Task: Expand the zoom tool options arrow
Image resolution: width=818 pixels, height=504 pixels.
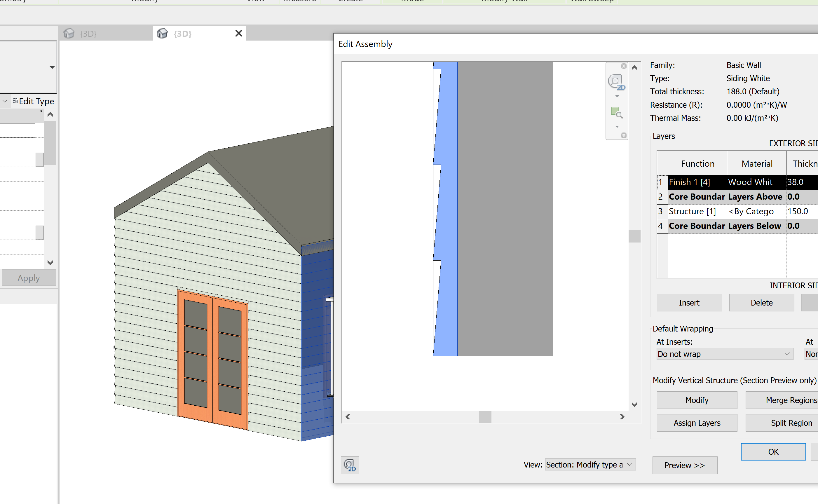Action: click(617, 127)
